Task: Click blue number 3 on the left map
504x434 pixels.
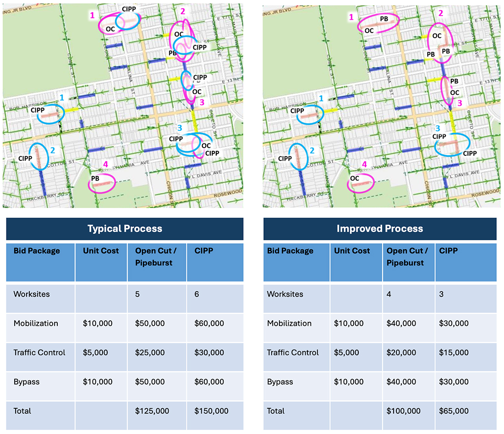Action: coord(180,127)
